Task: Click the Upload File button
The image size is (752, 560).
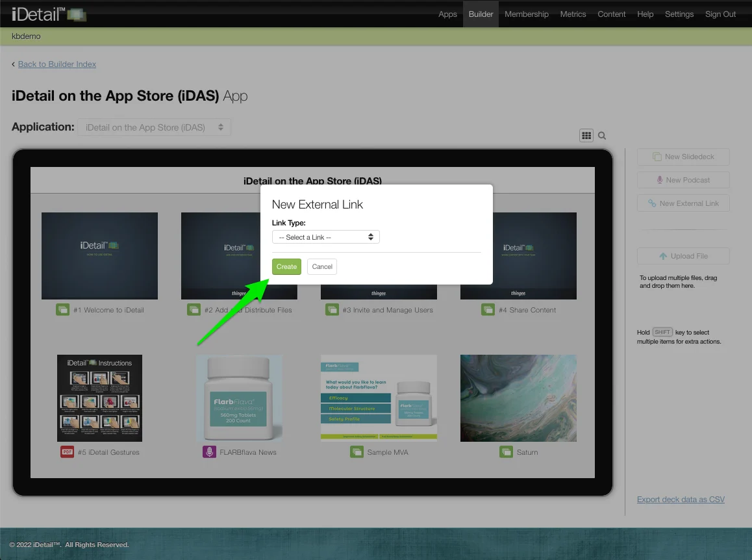Action: 683,256
